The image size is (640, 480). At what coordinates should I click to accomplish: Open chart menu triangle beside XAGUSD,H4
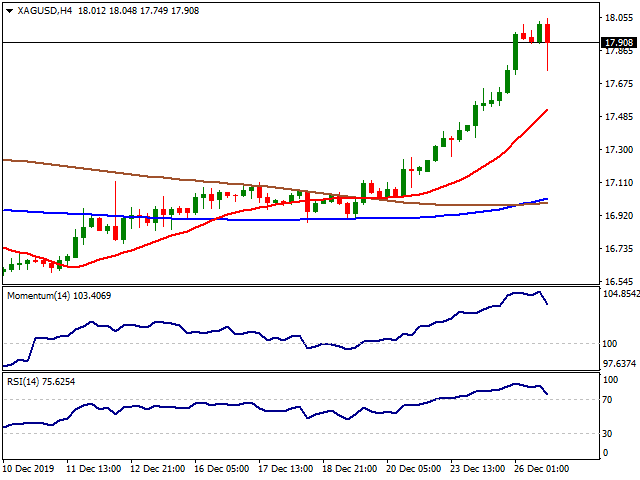pyautogui.click(x=10, y=11)
